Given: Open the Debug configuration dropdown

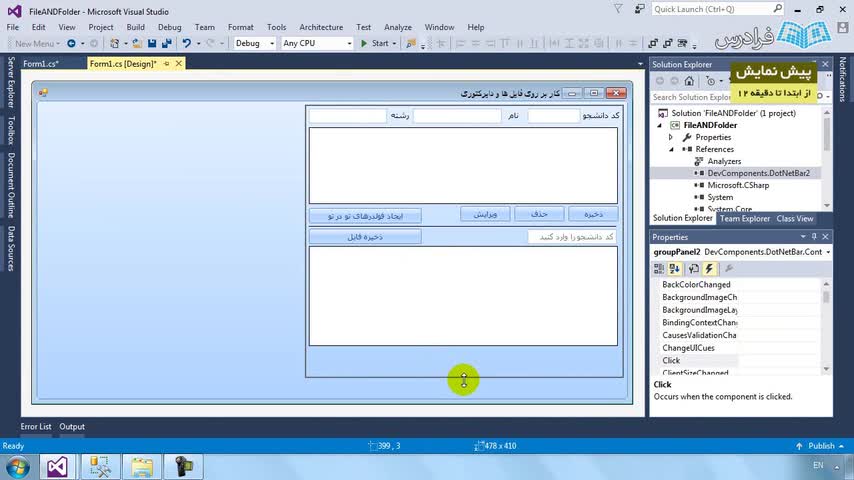Looking at the screenshot, I should click(254, 43).
